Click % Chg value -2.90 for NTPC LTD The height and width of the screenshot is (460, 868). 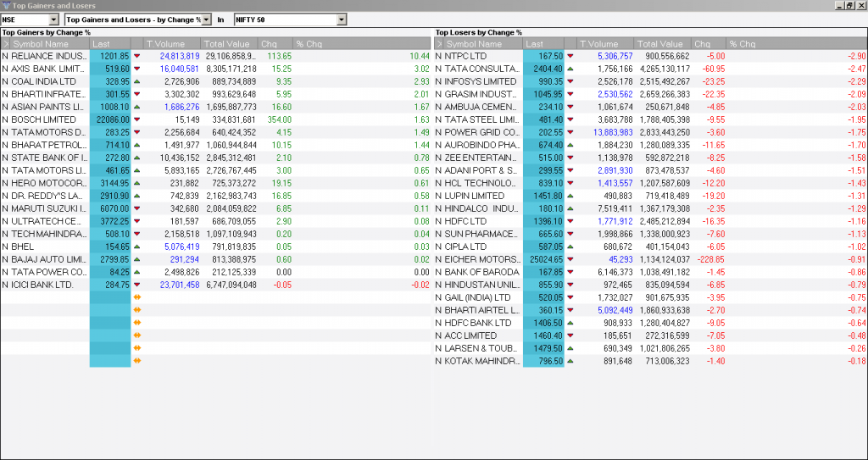click(855, 56)
